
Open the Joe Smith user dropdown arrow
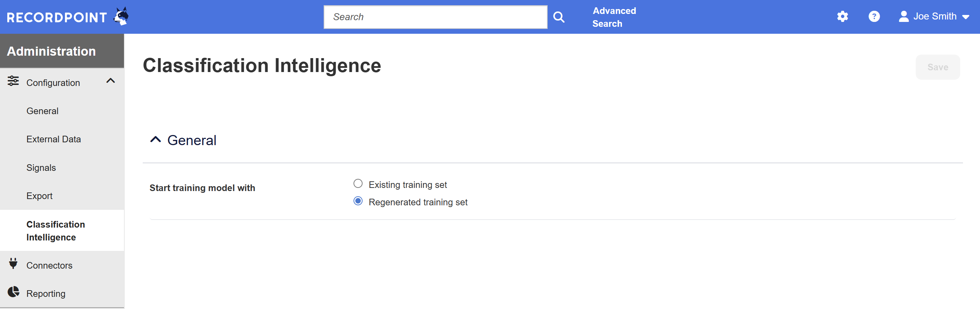(965, 17)
